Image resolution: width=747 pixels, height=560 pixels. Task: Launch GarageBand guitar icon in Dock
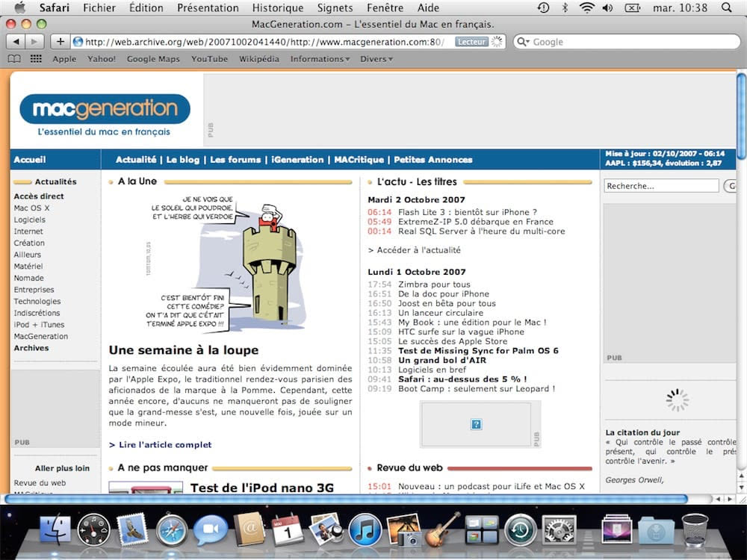(443, 529)
